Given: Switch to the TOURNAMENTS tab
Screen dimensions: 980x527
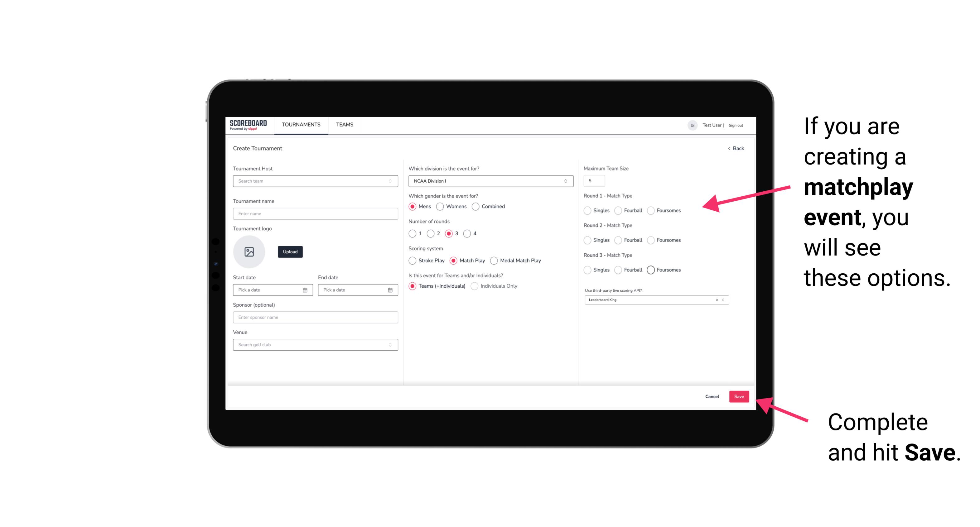Looking at the screenshot, I should [x=301, y=125].
